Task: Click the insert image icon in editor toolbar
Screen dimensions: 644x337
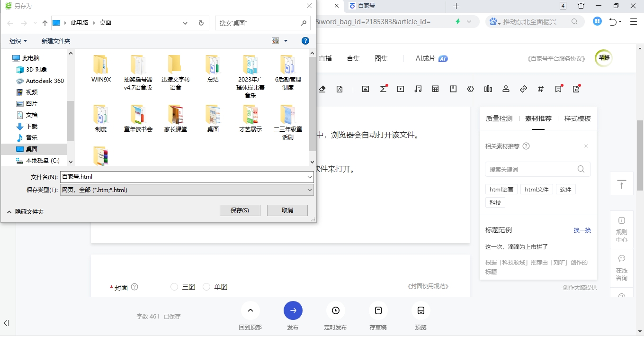Action: (x=365, y=89)
